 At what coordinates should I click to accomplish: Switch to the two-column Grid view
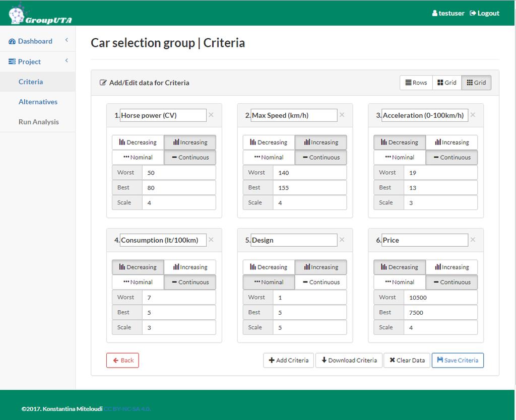pos(447,83)
